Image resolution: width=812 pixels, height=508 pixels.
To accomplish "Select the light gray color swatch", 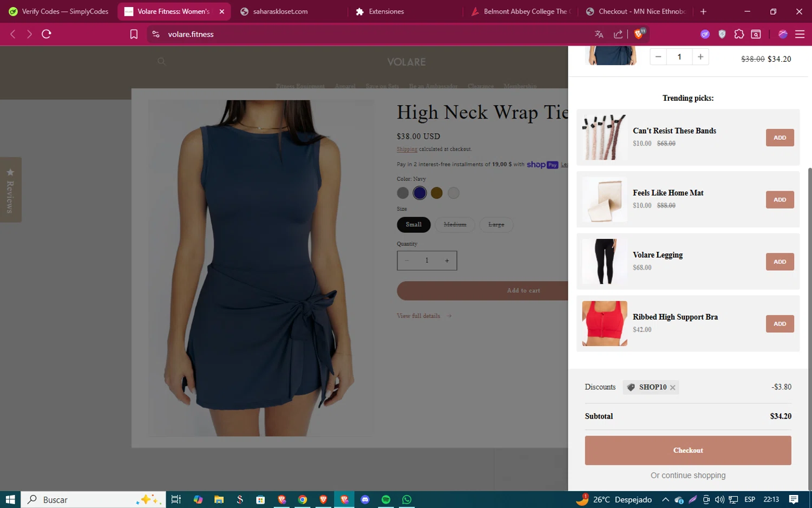I will [x=454, y=193].
